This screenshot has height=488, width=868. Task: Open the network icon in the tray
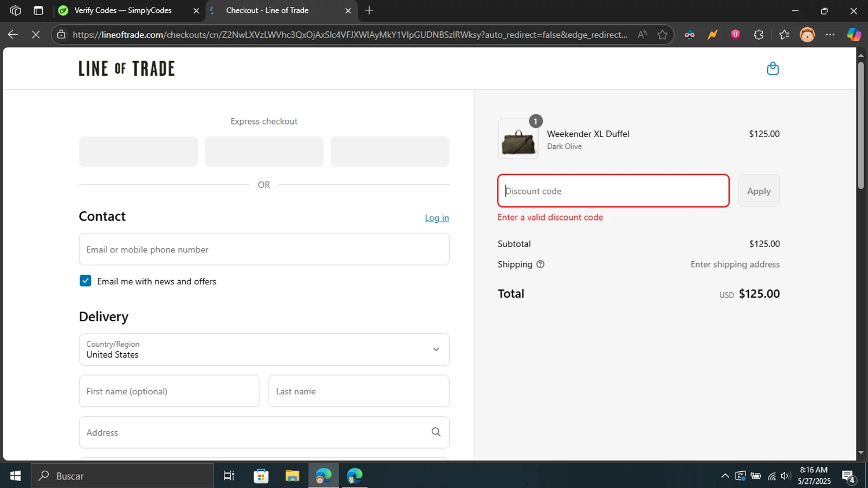[x=771, y=476]
